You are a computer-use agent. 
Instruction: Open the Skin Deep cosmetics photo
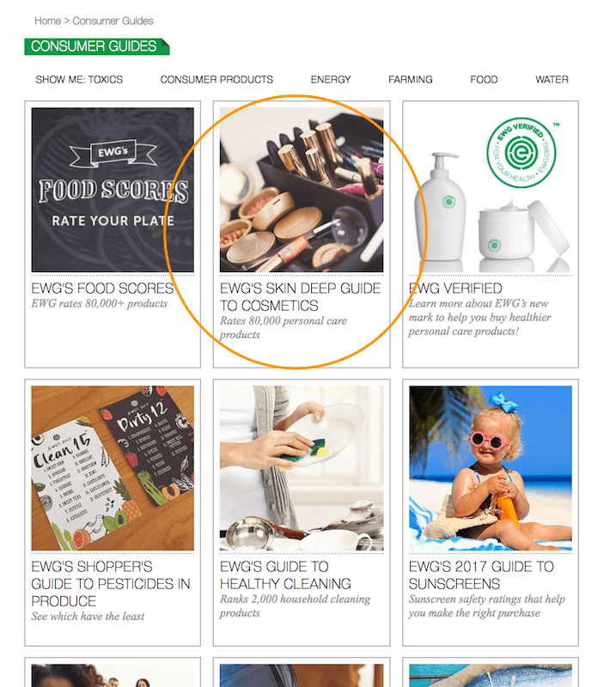pyautogui.click(x=302, y=190)
